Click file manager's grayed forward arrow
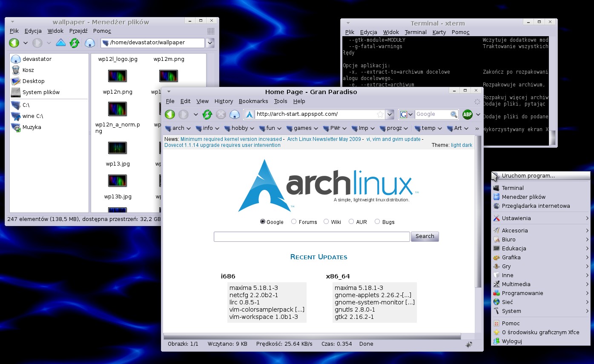594x364 pixels. 37,43
